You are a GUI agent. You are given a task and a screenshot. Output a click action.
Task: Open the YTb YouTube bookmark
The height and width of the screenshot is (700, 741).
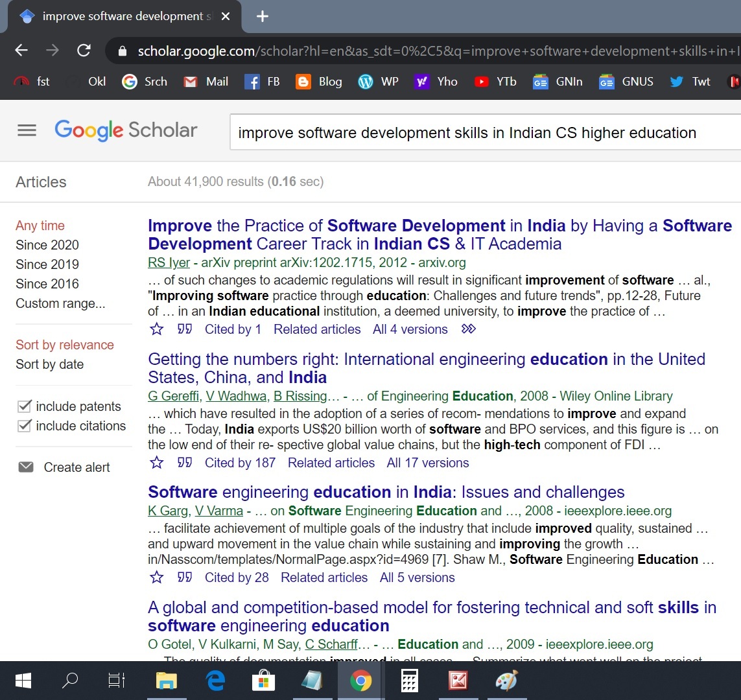pyautogui.click(x=496, y=82)
